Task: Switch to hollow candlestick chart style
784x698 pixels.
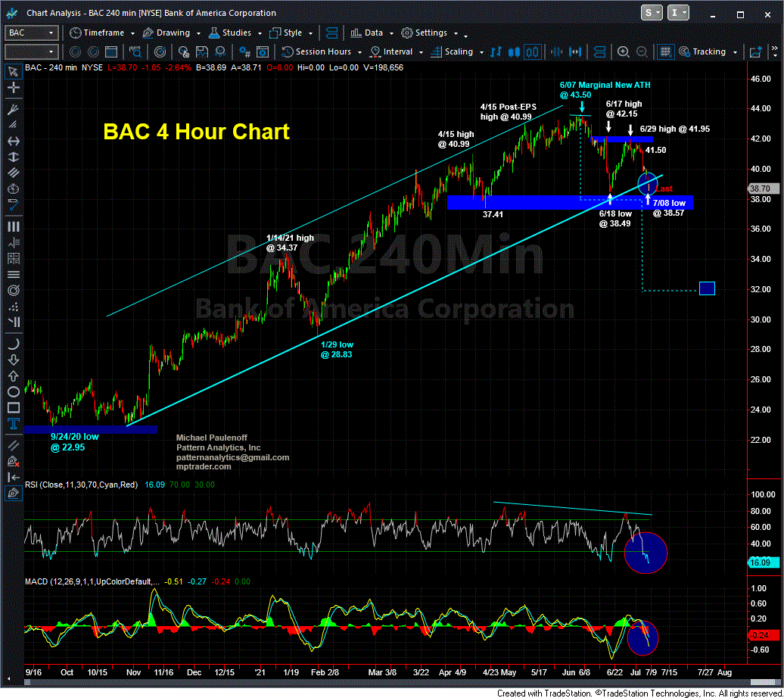Action: tap(533, 51)
